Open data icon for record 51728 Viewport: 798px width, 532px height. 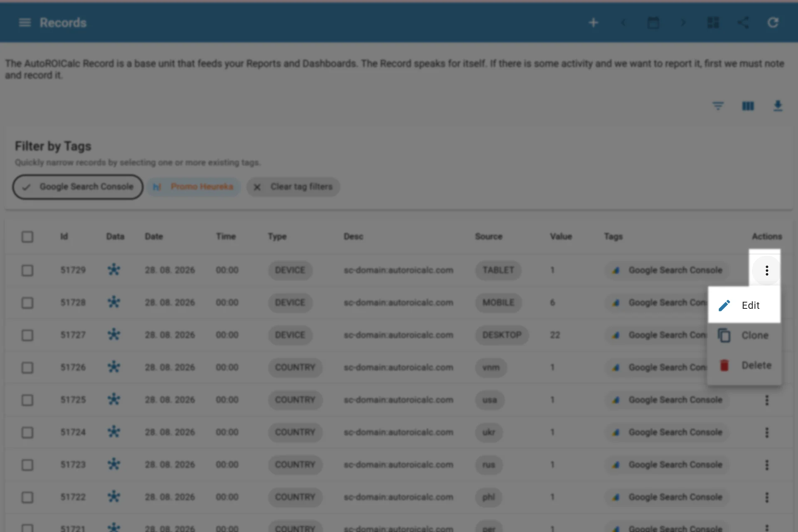coord(114,302)
